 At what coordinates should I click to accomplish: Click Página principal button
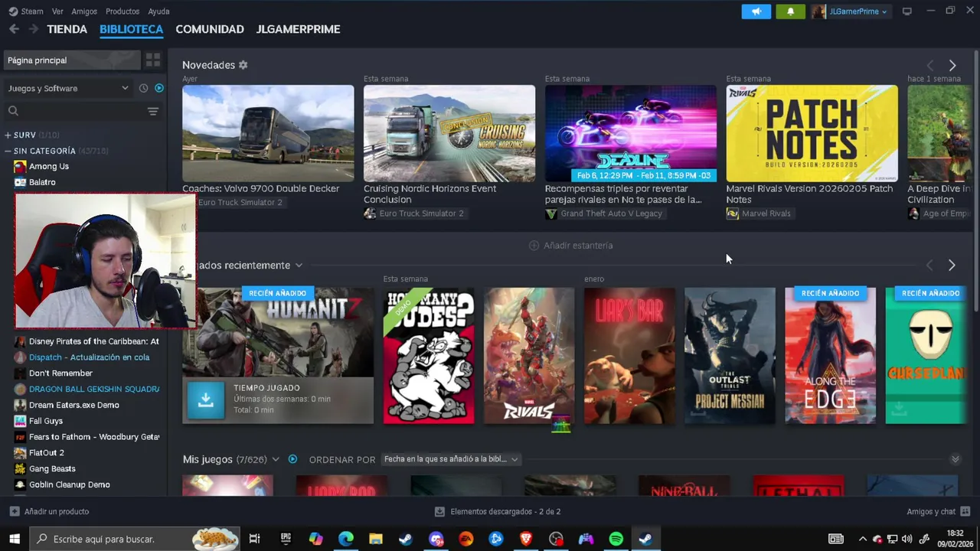[x=73, y=60]
